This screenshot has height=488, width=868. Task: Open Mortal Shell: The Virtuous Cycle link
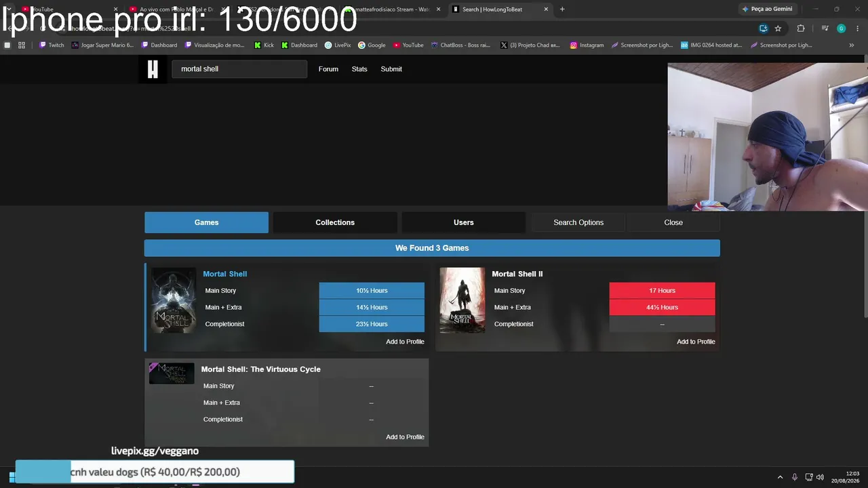click(260, 369)
